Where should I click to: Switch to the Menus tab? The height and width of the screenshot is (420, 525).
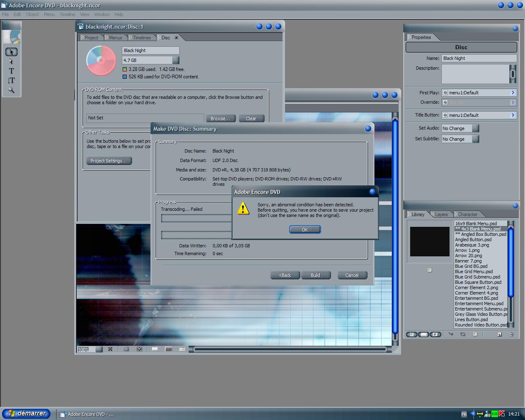click(115, 38)
